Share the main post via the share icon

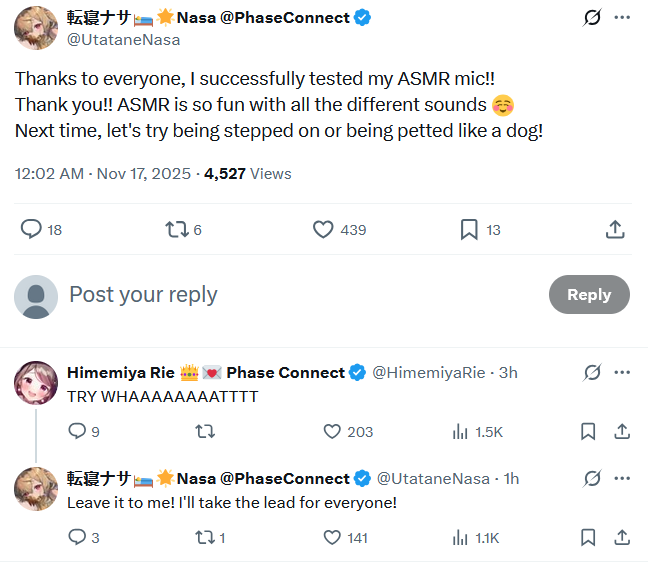tap(615, 229)
